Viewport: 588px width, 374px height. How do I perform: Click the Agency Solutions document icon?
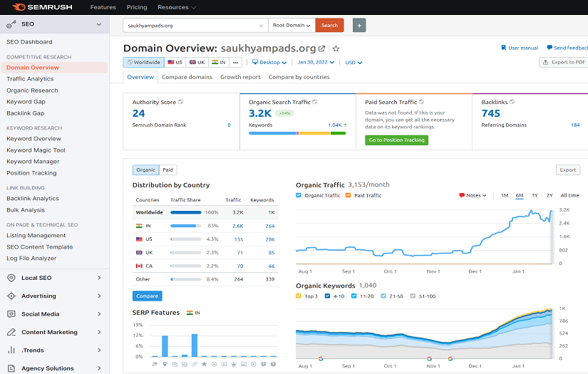[x=11, y=368]
